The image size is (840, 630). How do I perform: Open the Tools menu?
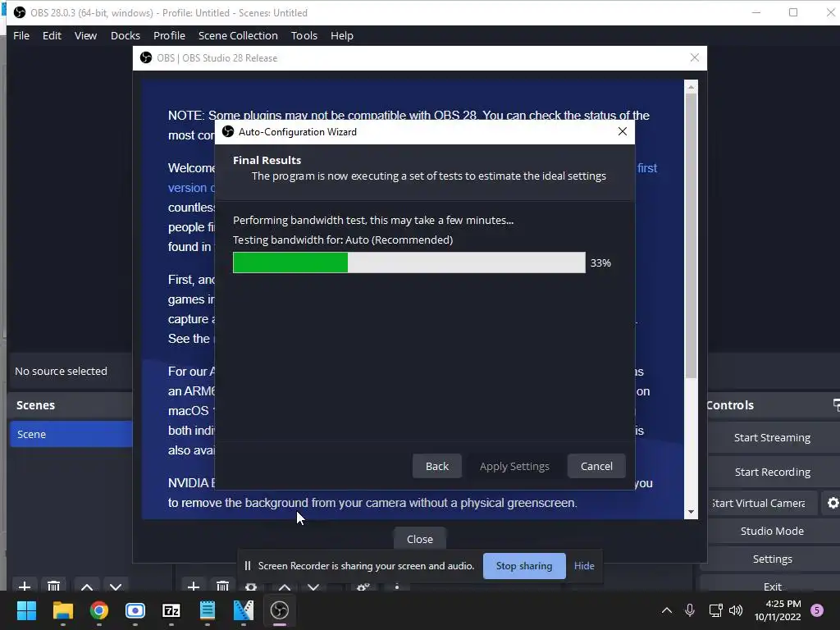[x=304, y=35]
